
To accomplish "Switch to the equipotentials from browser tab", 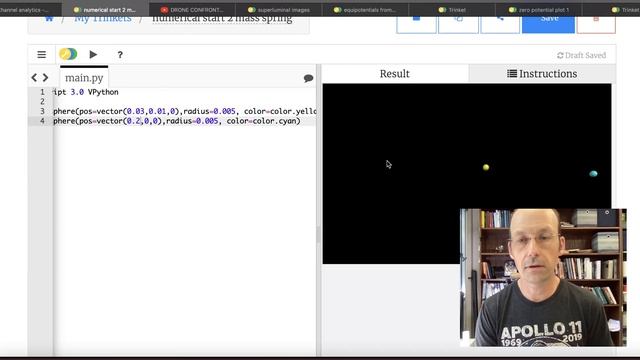I will 365,10.
